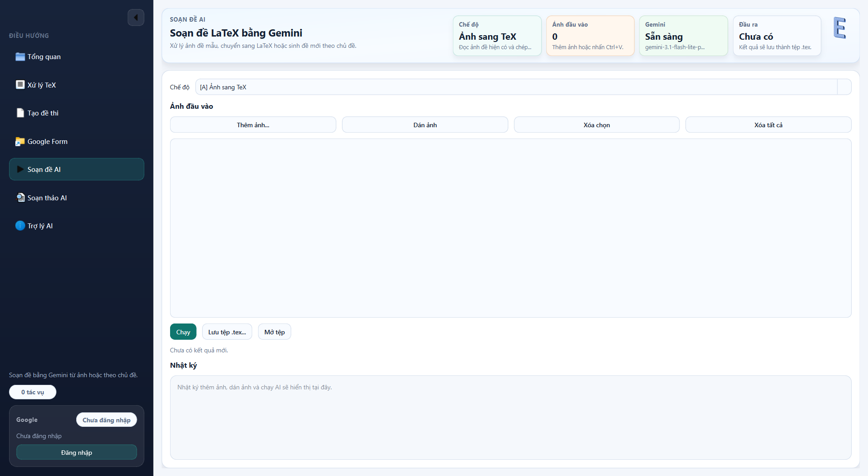Click the dropdown arrow beside Ảnh sang TeX

tap(844, 87)
